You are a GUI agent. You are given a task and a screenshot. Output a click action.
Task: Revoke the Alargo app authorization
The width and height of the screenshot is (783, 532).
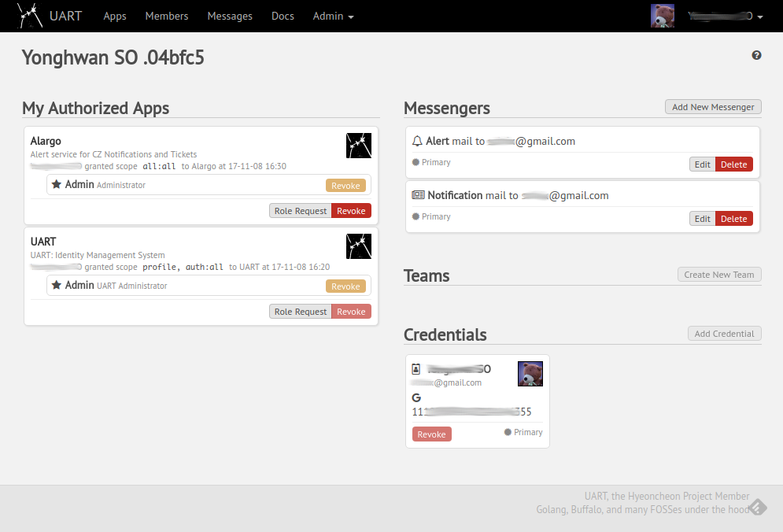pos(351,211)
